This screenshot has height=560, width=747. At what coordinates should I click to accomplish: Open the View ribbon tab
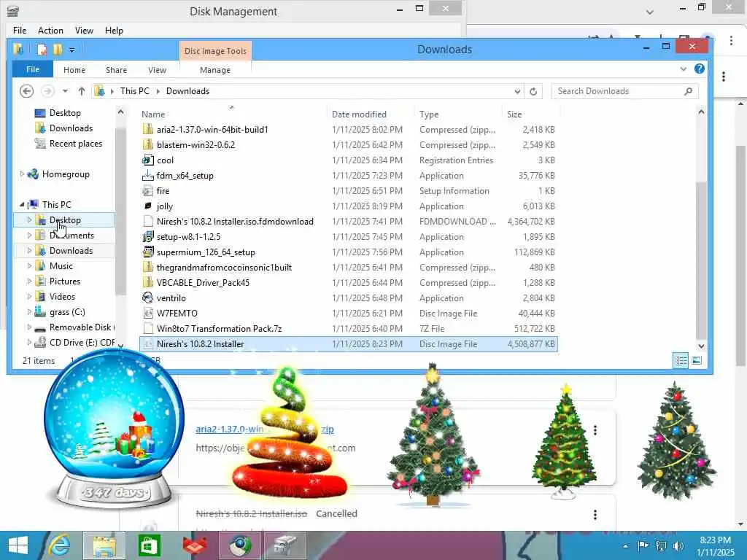pos(158,70)
